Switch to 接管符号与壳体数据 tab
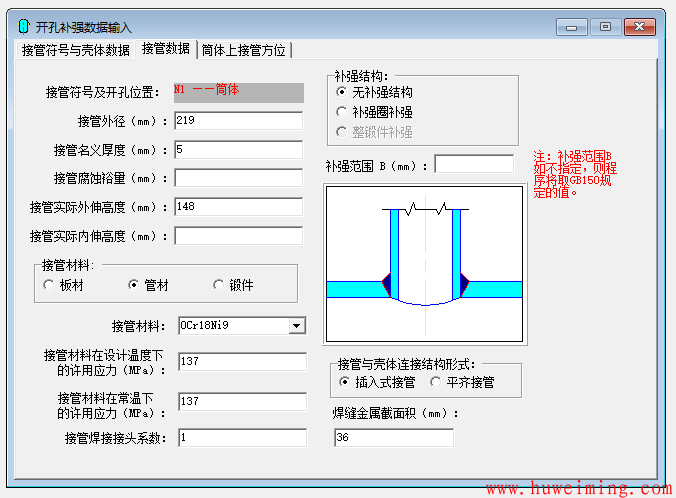The width and height of the screenshot is (676, 498). 76,49
